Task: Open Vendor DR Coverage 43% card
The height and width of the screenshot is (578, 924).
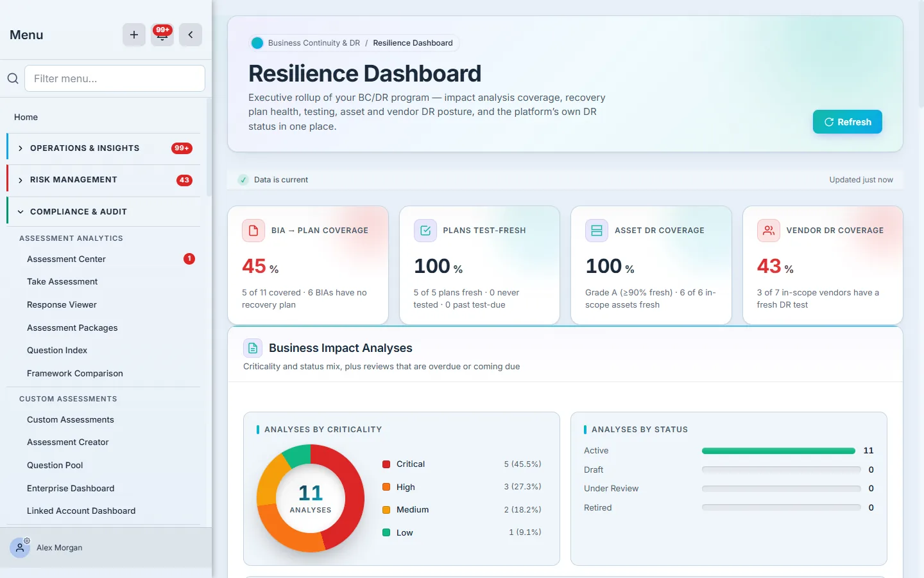Action: pos(823,265)
